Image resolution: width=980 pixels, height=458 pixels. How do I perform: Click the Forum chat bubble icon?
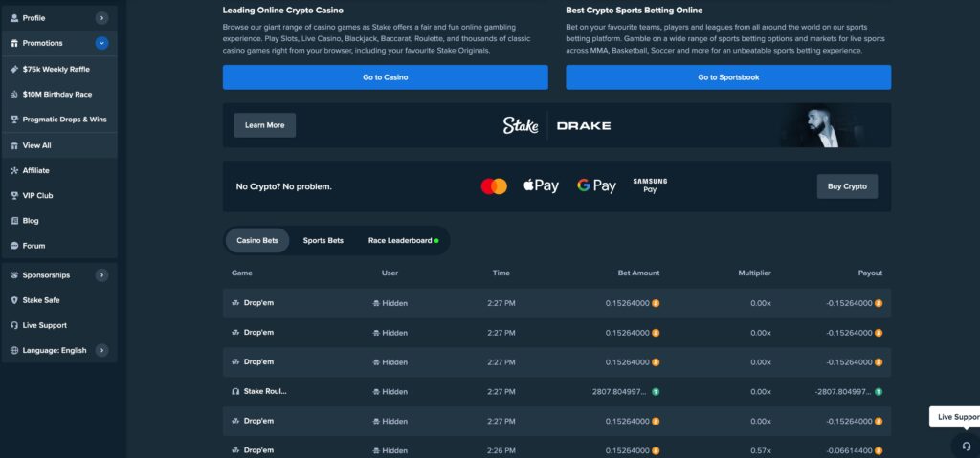pyautogui.click(x=14, y=246)
